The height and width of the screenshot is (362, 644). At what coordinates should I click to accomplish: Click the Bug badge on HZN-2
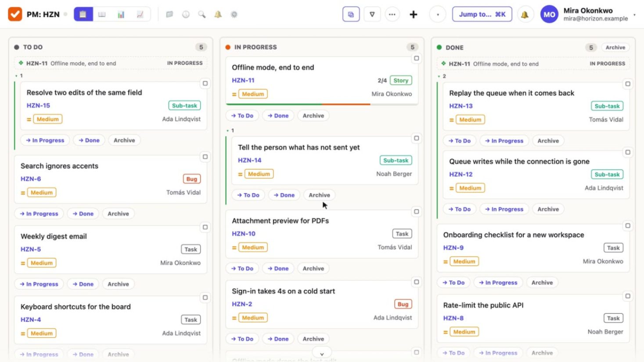pos(403,304)
